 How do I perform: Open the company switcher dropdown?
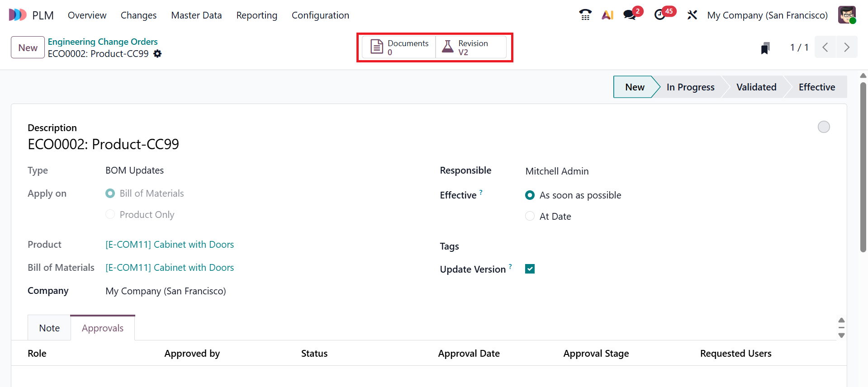click(x=767, y=15)
